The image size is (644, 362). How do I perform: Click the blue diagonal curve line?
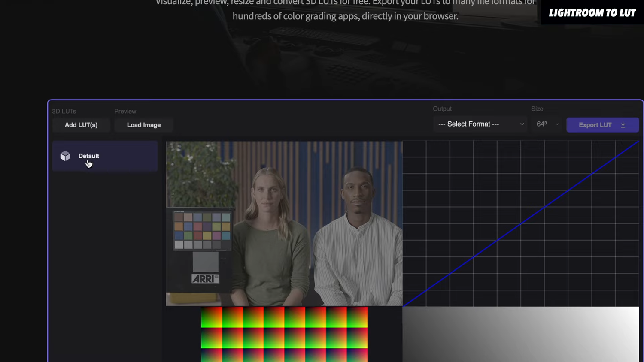click(522, 223)
